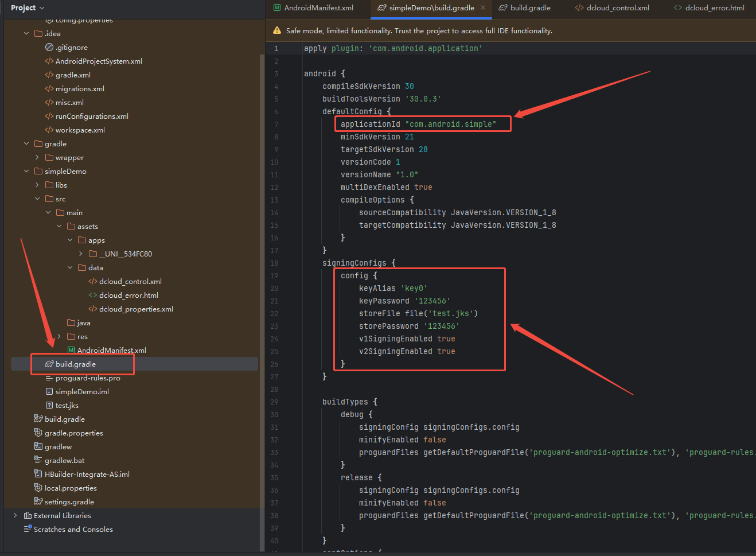
Task: Click the .gitignore file icon
Action: [x=49, y=48]
